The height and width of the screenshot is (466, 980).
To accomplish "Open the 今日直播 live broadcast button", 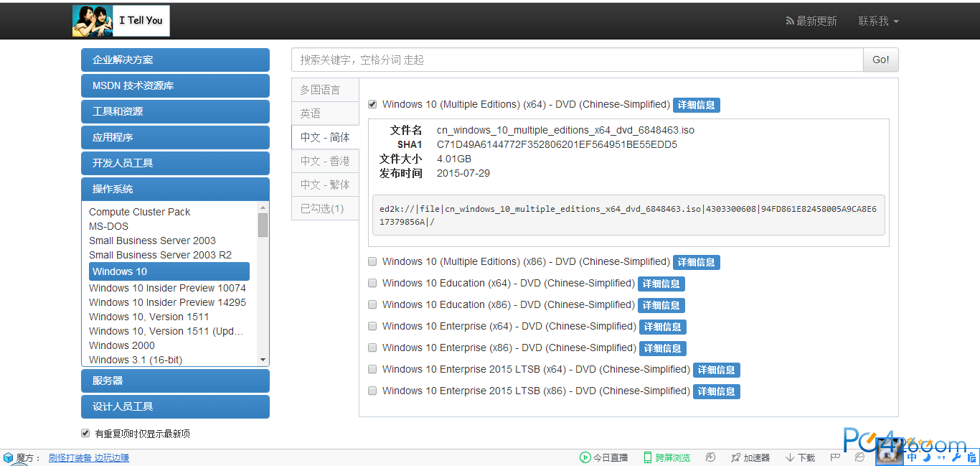I will pyautogui.click(x=603, y=457).
